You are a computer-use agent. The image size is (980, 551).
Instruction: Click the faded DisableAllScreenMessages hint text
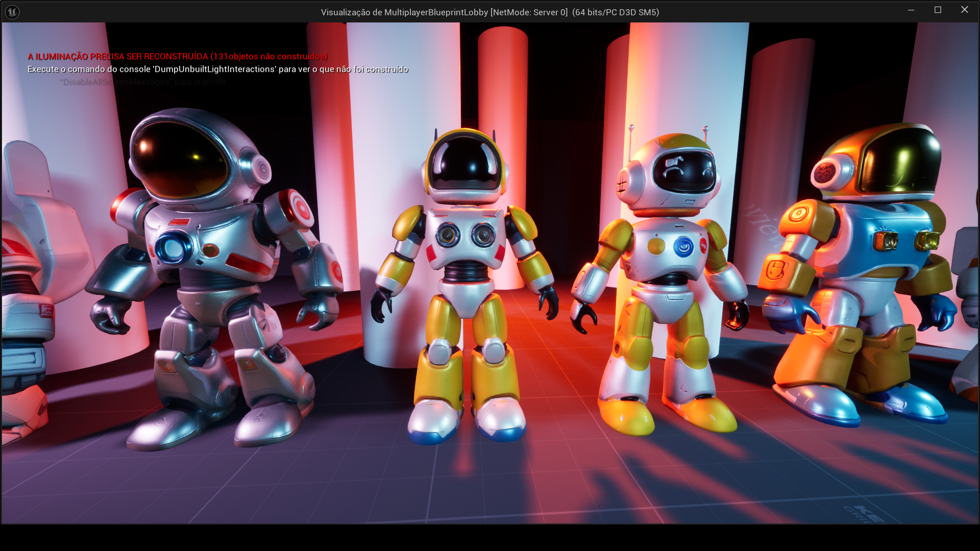143,82
